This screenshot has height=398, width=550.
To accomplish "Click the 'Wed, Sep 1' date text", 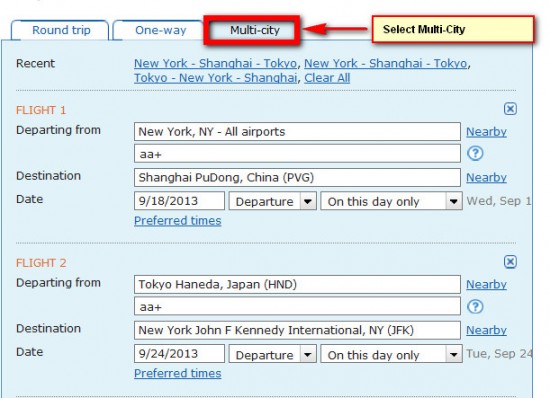I will tap(498, 201).
